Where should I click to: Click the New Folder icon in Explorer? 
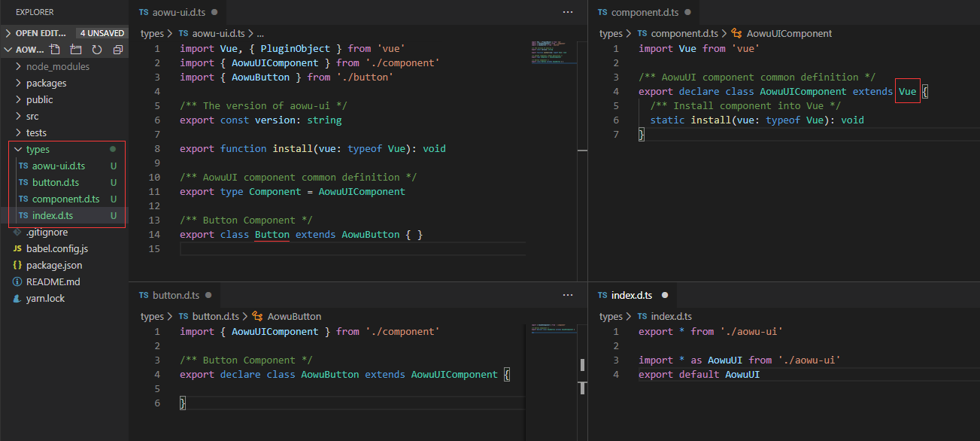(76, 50)
